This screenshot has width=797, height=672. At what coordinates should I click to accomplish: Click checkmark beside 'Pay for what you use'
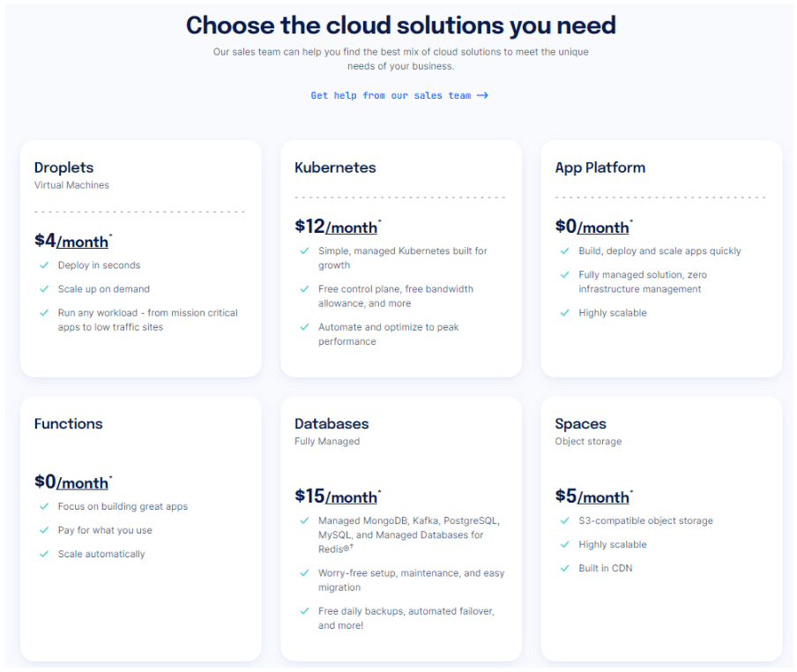[44, 531]
